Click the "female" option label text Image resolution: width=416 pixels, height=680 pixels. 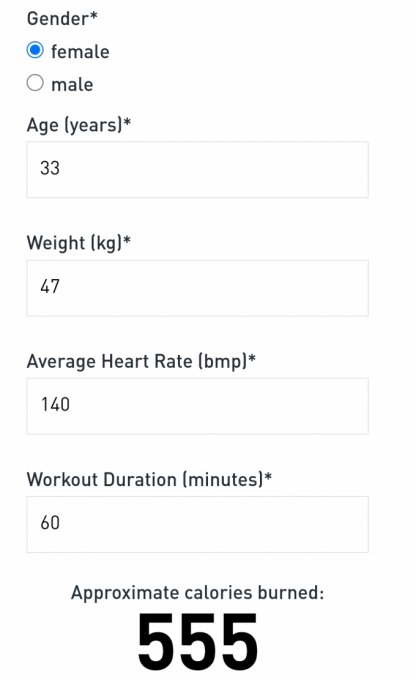pyautogui.click(x=80, y=52)
